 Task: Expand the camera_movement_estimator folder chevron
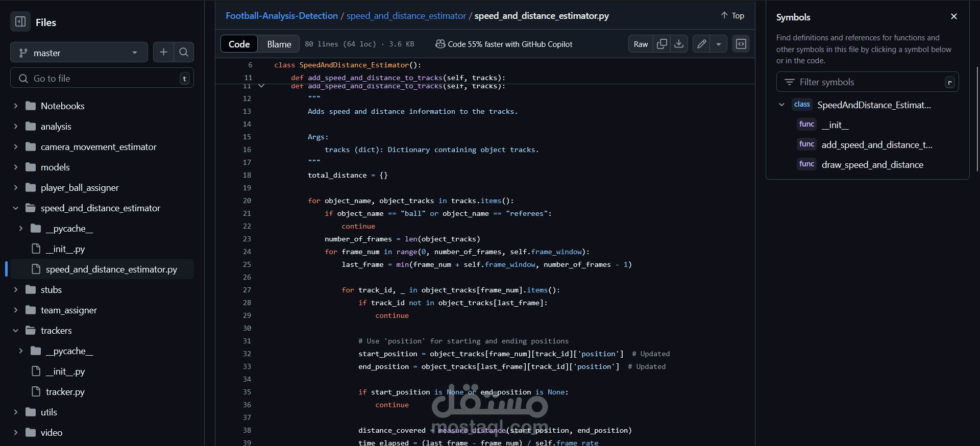point(15,146)
